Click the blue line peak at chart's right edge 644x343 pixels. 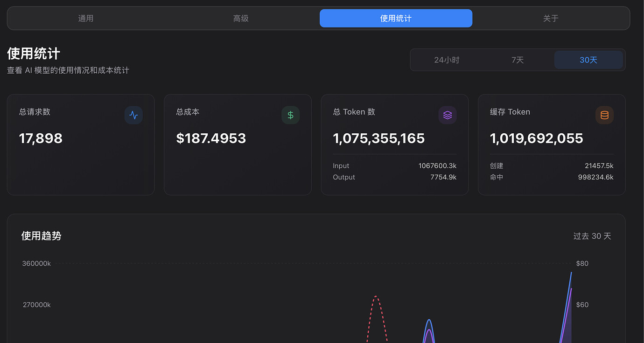click(x=571, y=273)
